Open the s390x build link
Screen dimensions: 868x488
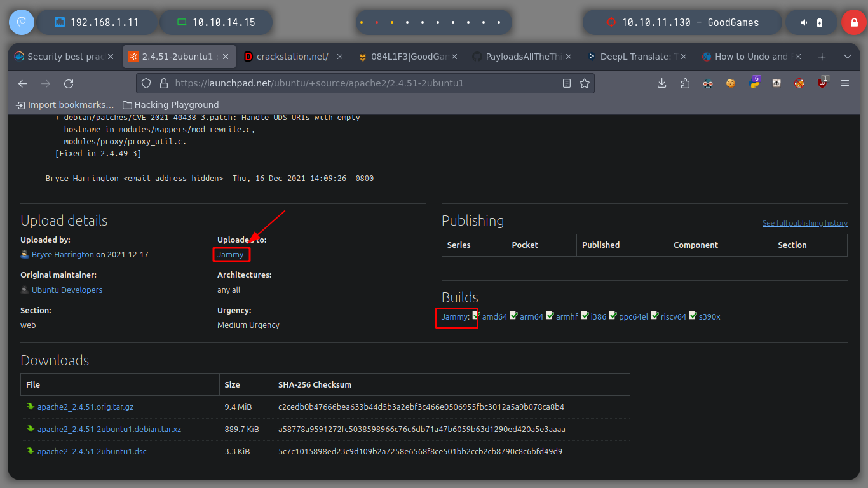(x=710, y=316)
